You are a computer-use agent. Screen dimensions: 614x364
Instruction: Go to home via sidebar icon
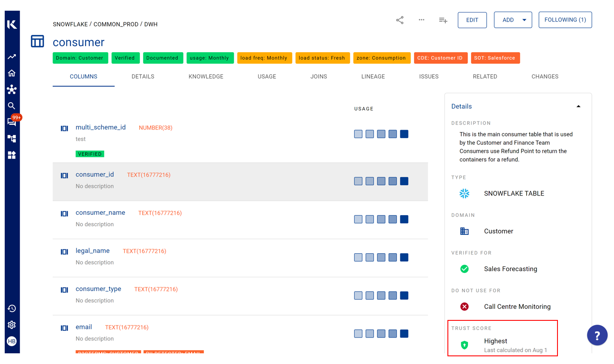12,73
